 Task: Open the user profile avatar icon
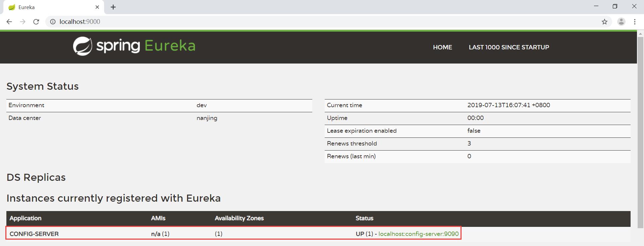pyautogui.click(x=621, y=22)
